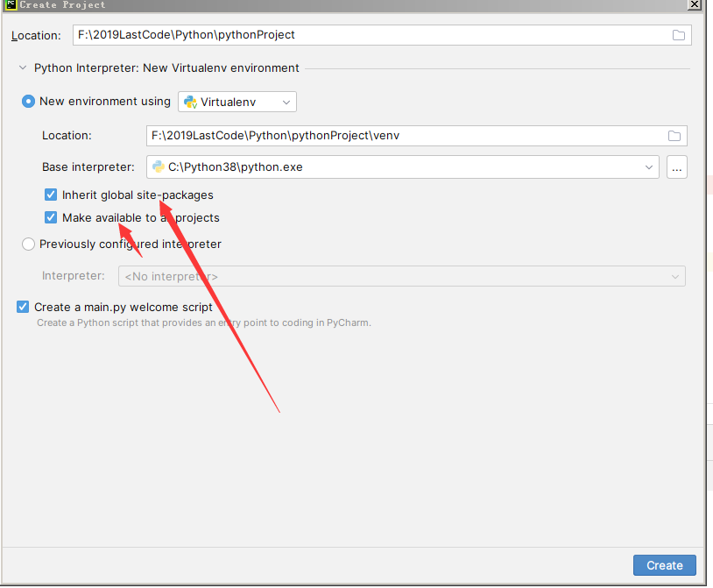Click the Create button
Image resolution: width=713 pixels, height=588 pixels.
pos(664,565)
